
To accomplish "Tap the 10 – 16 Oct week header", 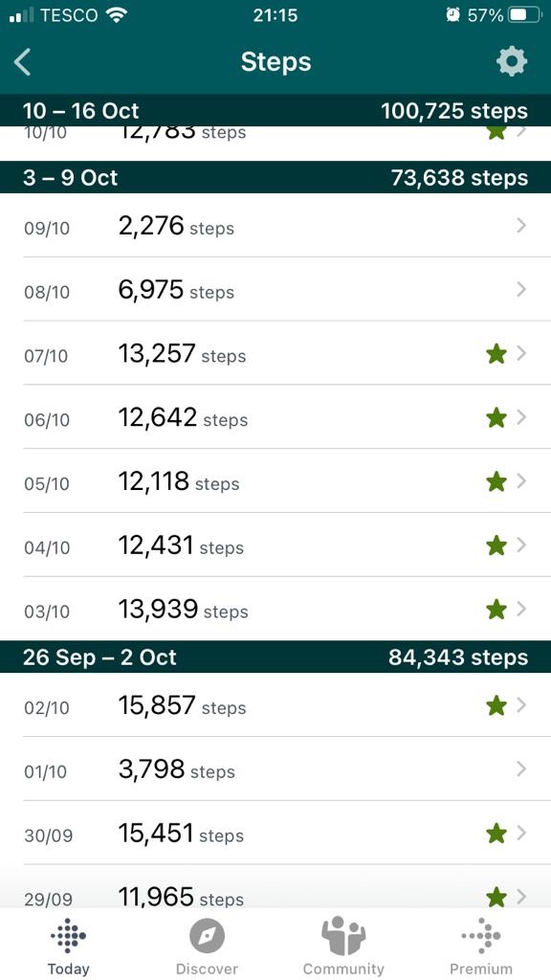I will click(275, 111).
